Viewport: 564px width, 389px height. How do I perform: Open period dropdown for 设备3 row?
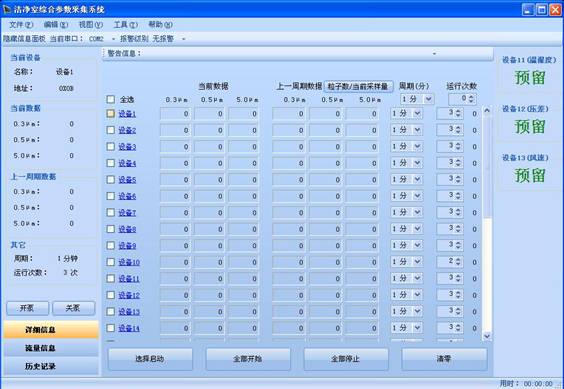(x=417, y=146)
